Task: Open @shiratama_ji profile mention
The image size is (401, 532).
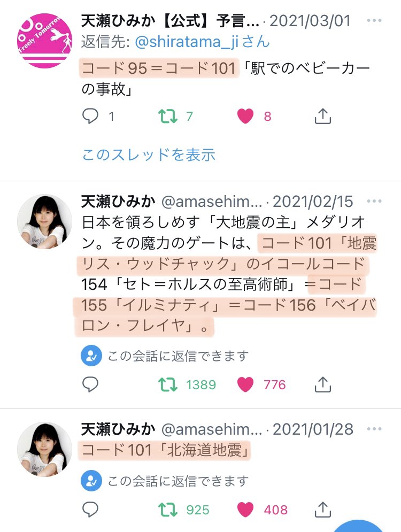Action: [187, 42]
